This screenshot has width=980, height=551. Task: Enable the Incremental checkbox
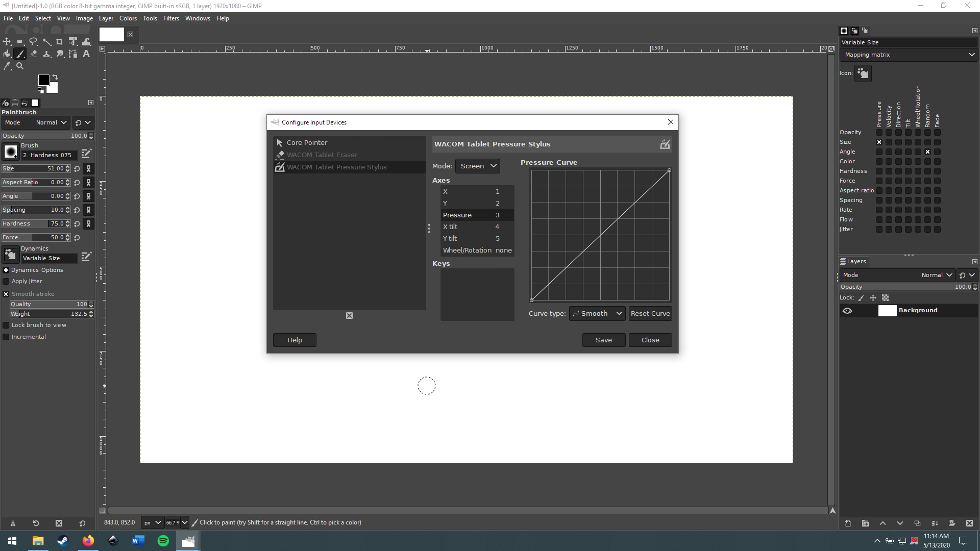pos(6,337)
